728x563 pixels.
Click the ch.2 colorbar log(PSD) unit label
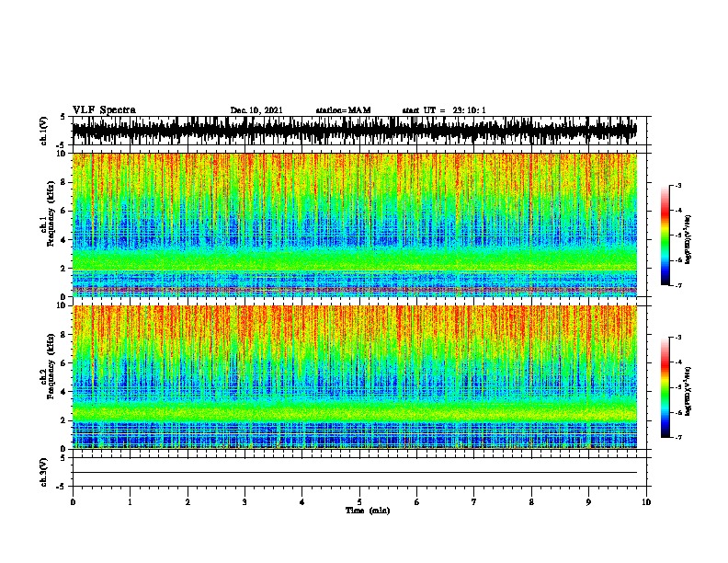coord(688,391)
